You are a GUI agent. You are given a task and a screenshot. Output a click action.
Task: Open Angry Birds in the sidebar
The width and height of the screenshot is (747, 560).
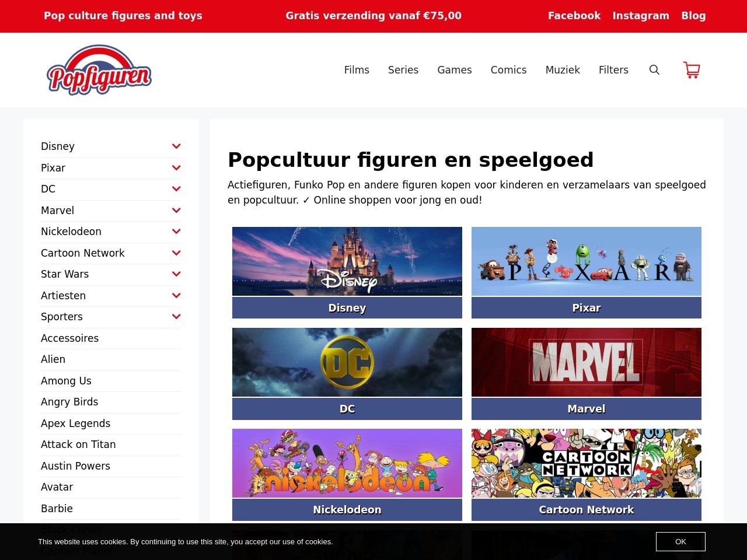pyautogui.click(x=69, y=402)
